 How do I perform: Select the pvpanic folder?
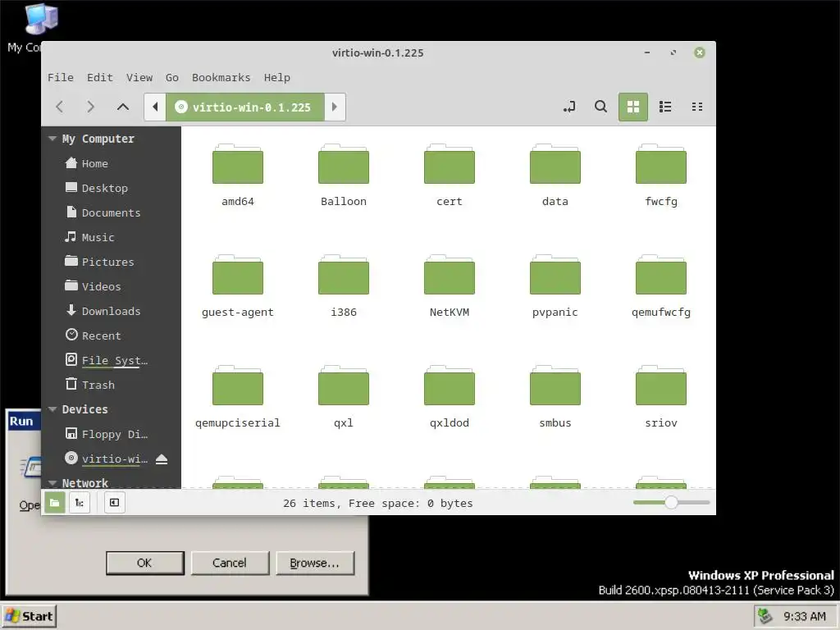tap(555, 286)
